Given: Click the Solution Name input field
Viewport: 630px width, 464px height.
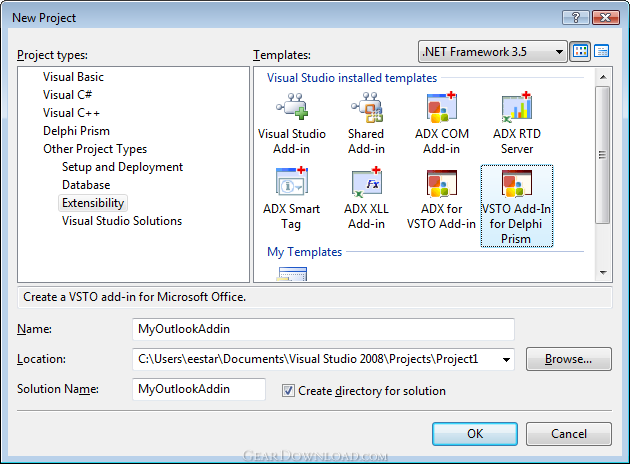Looking at the screenshot, I should coord(199,389).
